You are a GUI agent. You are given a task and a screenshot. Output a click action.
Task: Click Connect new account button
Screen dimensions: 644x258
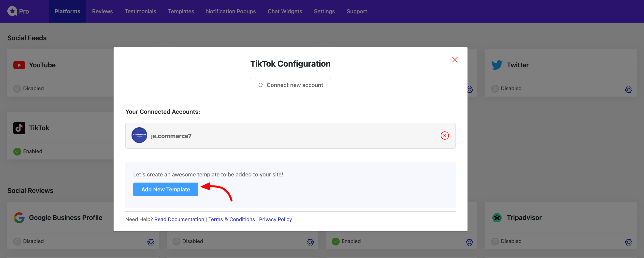tap(290, 85)
